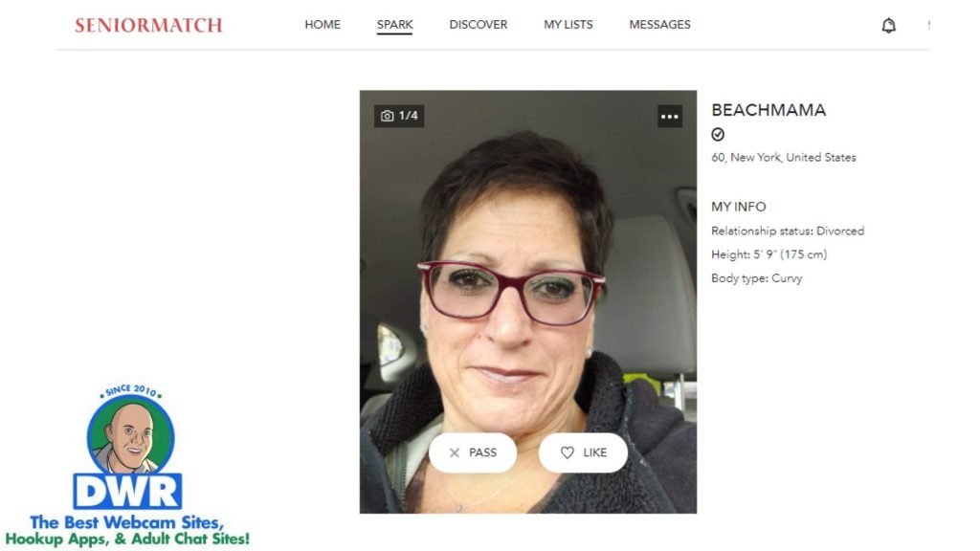Image resolution: width=980 pixels, height=551 pixels.
Task: Pass on this profile
Action: (x=473, y=452)
